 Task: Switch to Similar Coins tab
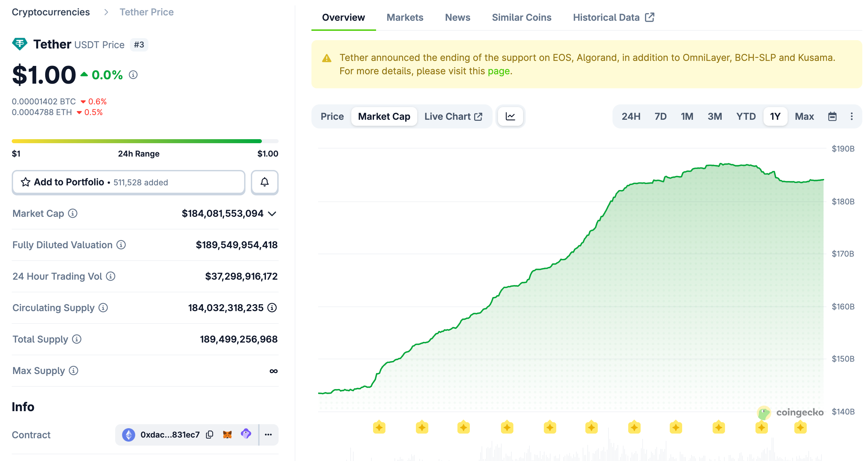click(x=521, y=17)
